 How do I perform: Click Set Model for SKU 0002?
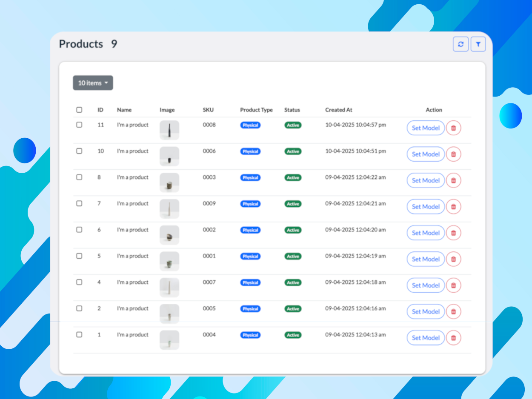pyautogui.click(x=426, y=233)
